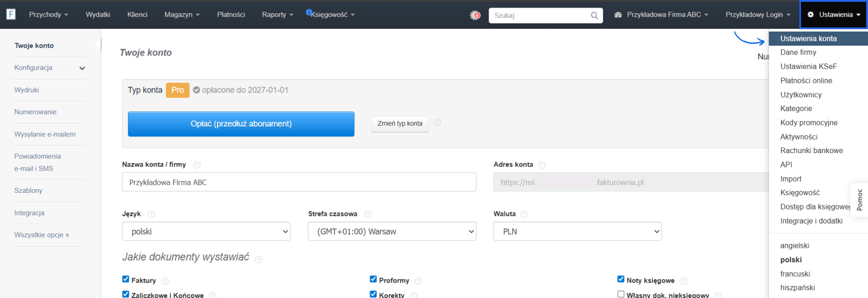Open the Przychody dropdown menu
The width and height of the screenshot is (868, 298).
48,14
